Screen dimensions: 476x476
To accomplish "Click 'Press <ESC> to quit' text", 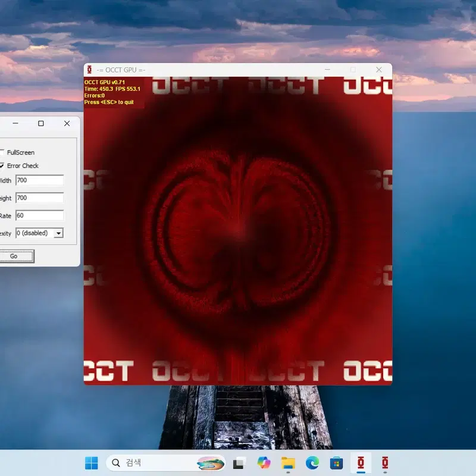I will pos(109,102).
